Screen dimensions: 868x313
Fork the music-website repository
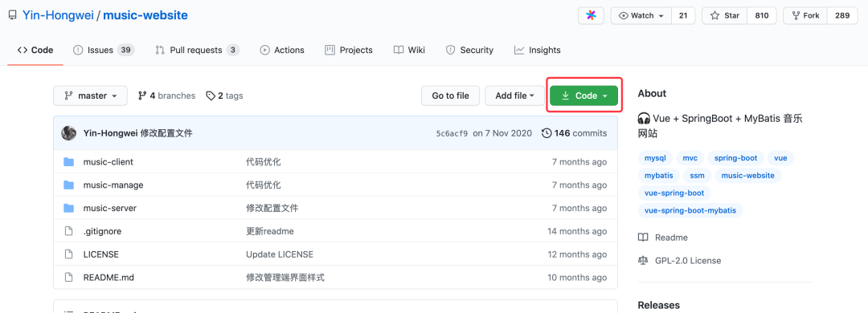pyautogui.click(x=805, y=15)
